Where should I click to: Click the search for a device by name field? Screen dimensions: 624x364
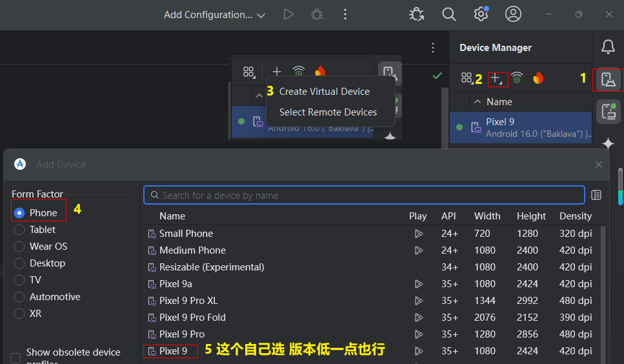coord(364,195)
